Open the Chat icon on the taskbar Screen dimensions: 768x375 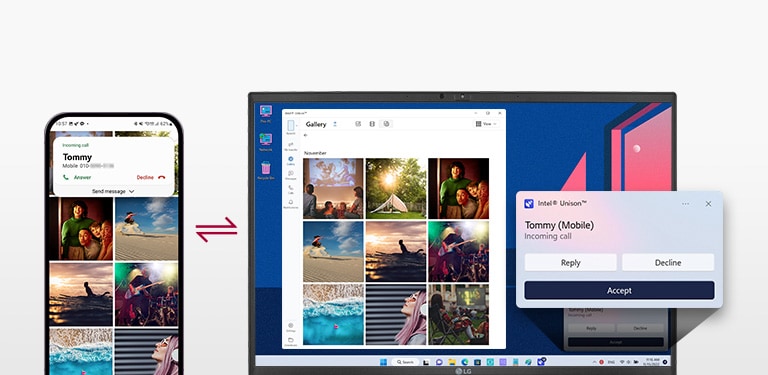click(439, 362)
